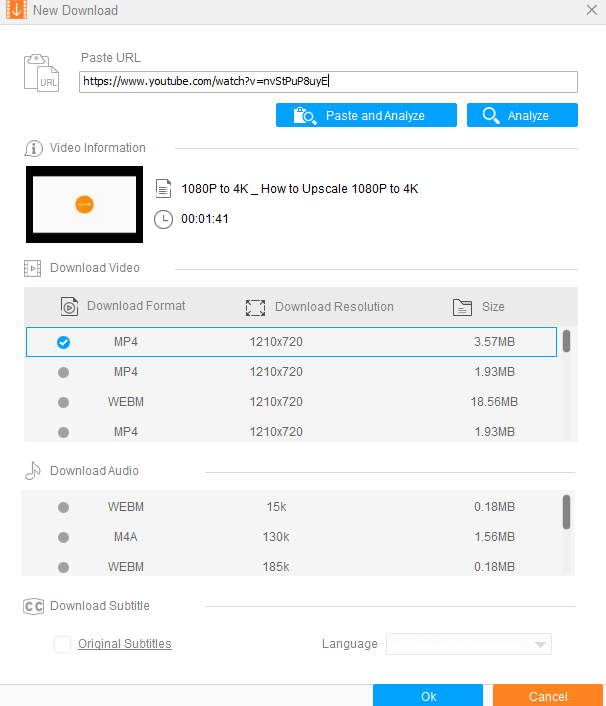
Task: Click the Download Subtitle CC icon
Action: [33, 606]
